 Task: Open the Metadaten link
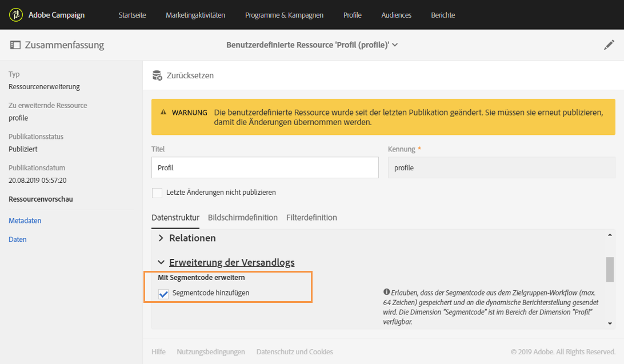pyautogui.click(x=25, y=221)
